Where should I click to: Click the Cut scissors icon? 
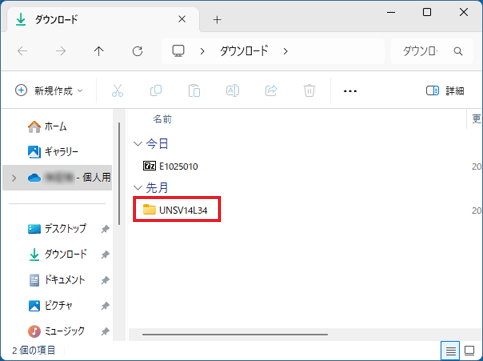coord(117,91)
